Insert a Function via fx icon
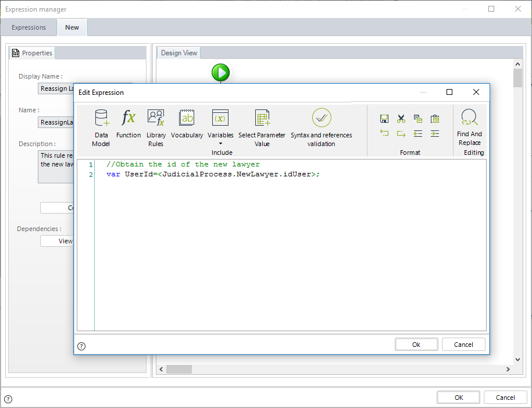The height and width of the screenshot is (408, 532). [x=128, y=123]
